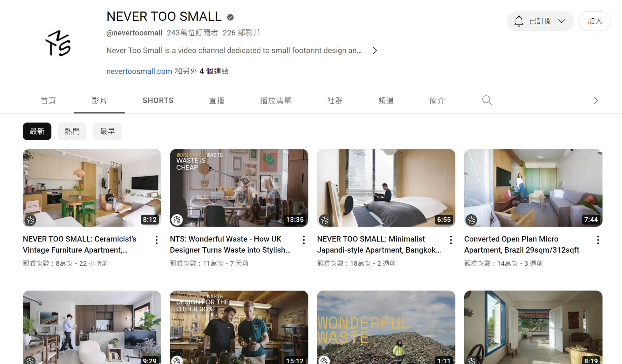Click the verified checkmark badge beside channel name
Viewport: 622px width, 364px height.
[x=230, y=17]
